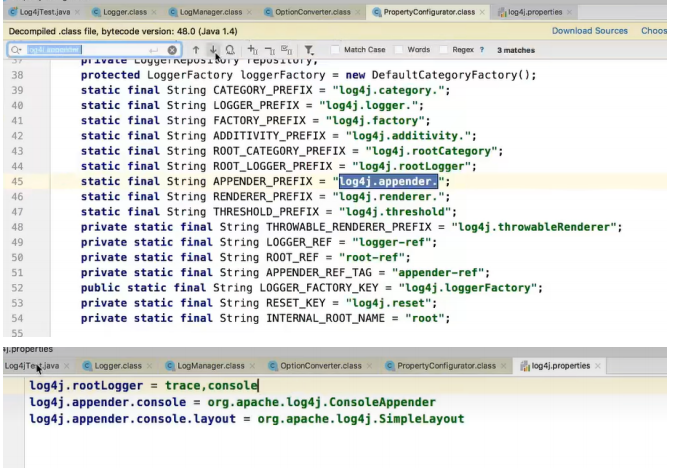Click log4j.rootLogger property key

(x=86, y=385)
